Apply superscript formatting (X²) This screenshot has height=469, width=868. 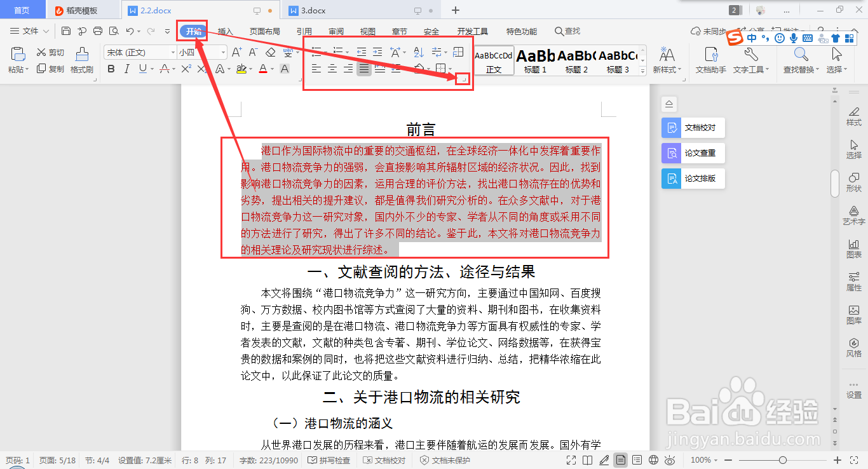186,69
